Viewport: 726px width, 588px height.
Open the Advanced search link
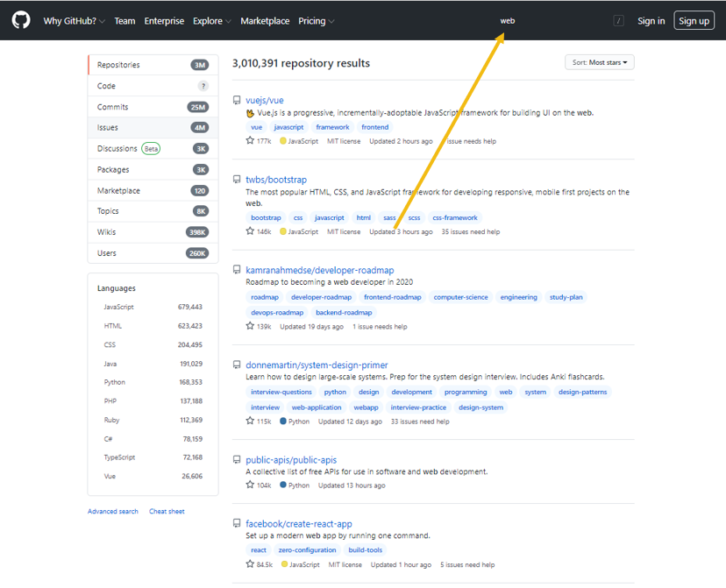(x=112, y=511)
